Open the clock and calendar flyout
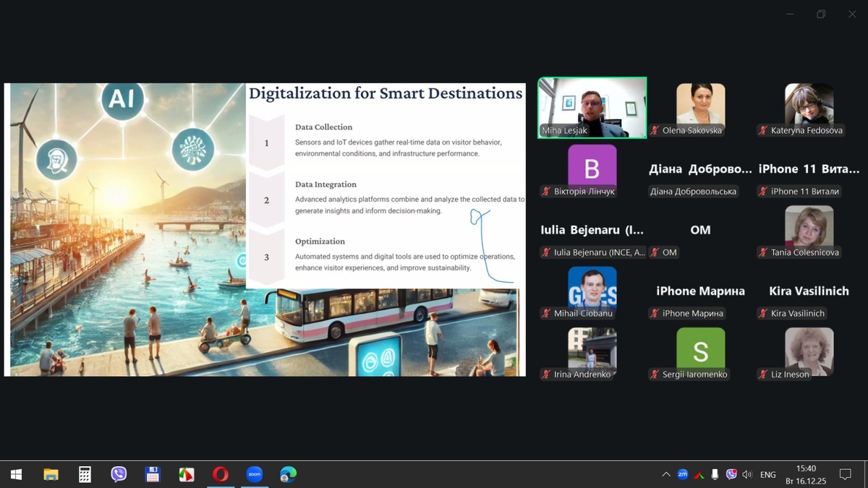The image size is (868, 488). [806, 474]
